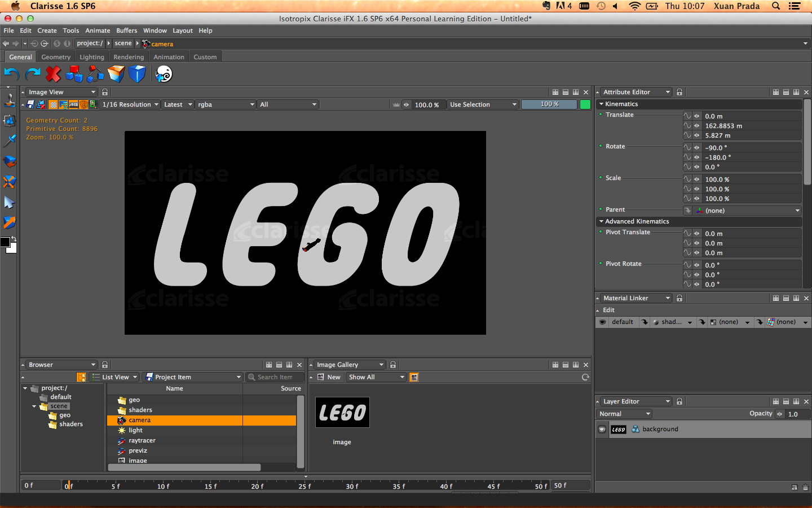This screenshot has width=812, height=508.
Task: Click the red X delete icon
Action: [53, 74]
